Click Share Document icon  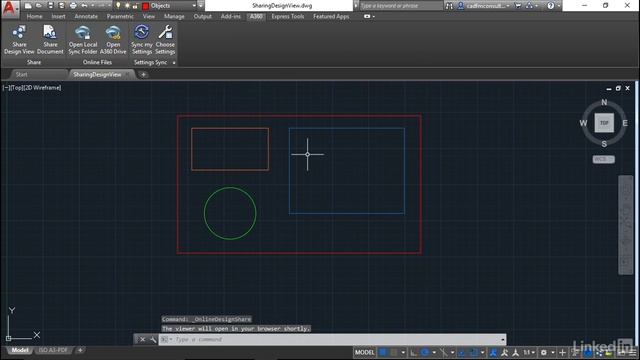coord(50,33)
